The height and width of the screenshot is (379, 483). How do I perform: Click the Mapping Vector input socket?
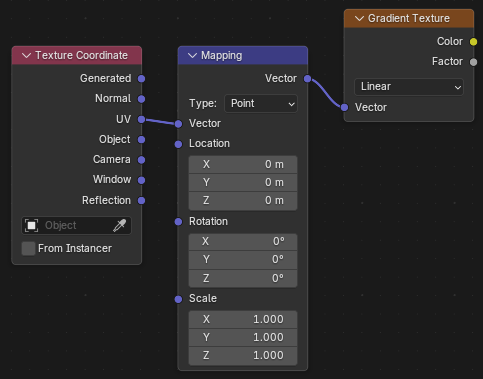point(178,124)
